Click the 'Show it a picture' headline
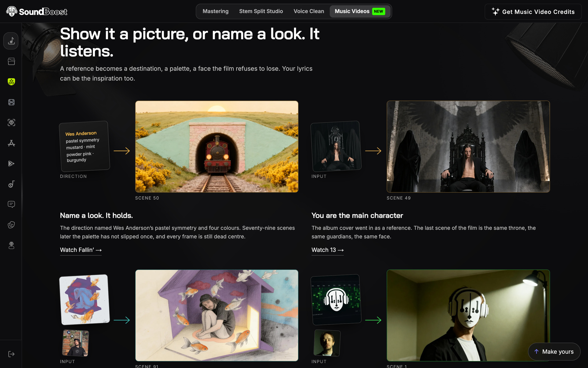This screenshot has width=588, height=368. (x=190, y=42)
